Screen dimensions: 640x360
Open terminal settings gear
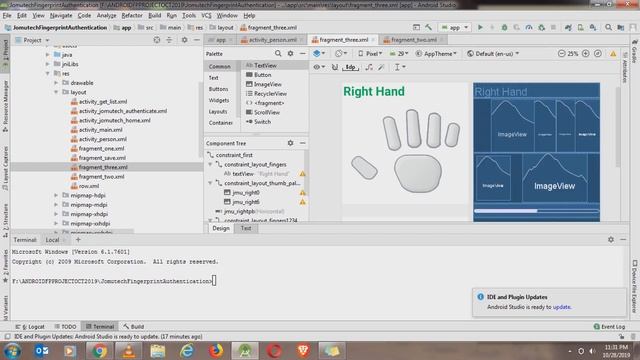(611, 240)
